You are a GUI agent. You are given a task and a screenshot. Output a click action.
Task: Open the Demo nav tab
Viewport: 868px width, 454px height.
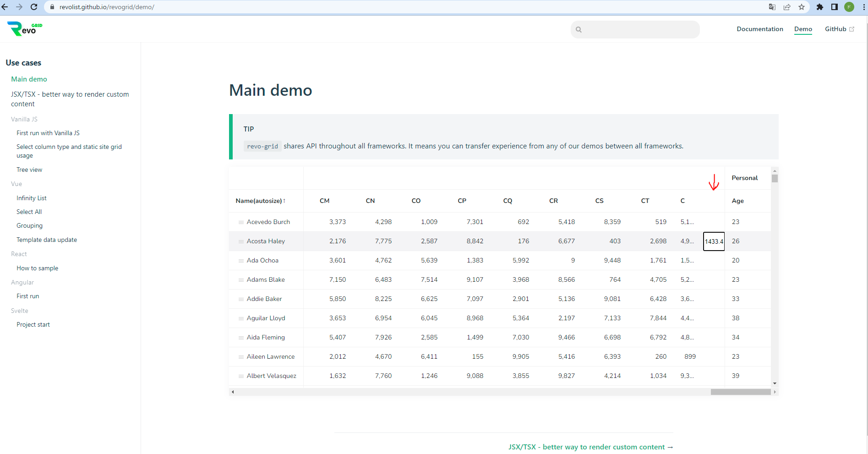[803, 29]
